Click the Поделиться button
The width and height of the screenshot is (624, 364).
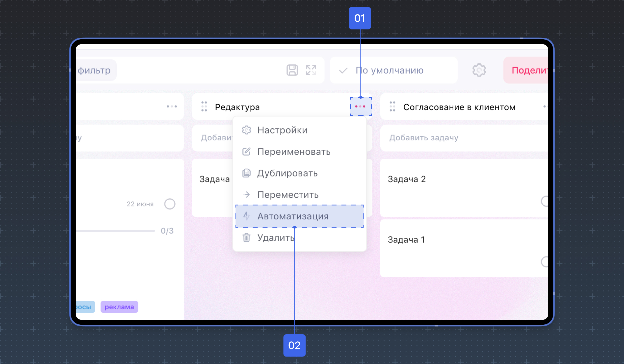(x=526, y=70)
